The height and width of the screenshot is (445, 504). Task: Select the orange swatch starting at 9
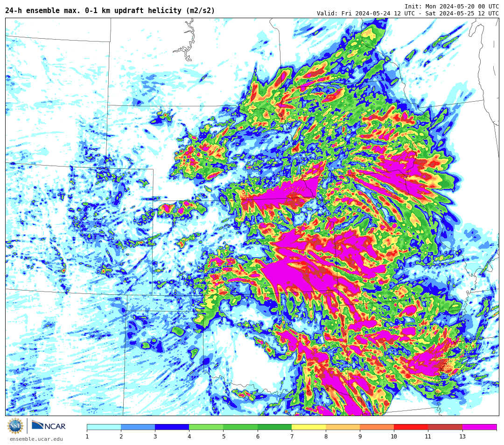(377, 427)
